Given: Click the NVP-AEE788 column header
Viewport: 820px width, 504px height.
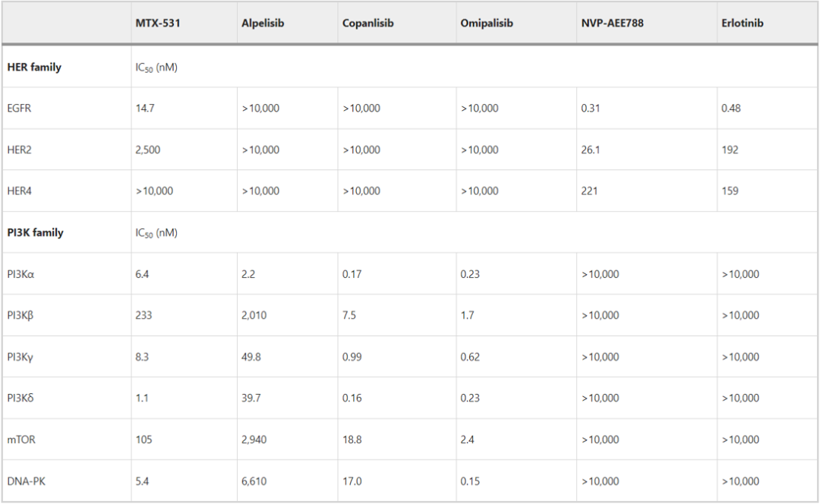Looking at the screenshot, I should point(612,23).
